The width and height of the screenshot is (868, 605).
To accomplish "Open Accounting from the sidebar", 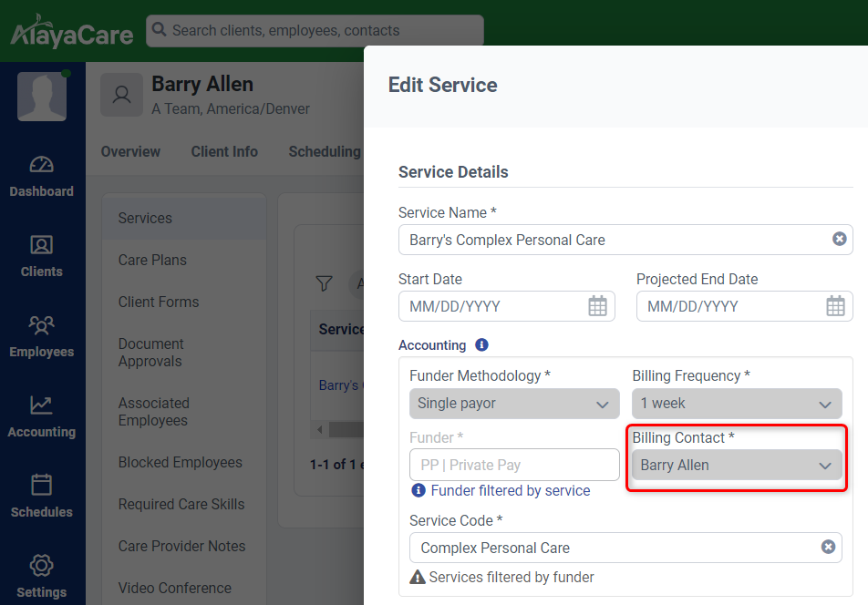I will [x=42, y=406].
